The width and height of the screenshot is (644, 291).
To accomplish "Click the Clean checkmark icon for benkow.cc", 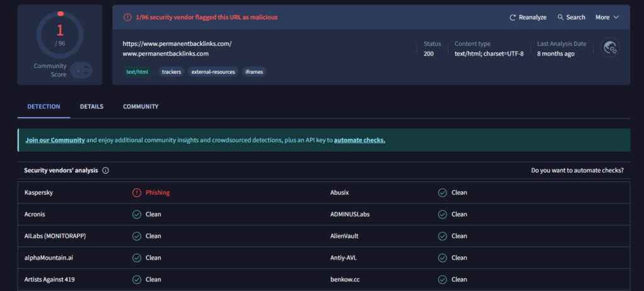I will pos(443,279).
